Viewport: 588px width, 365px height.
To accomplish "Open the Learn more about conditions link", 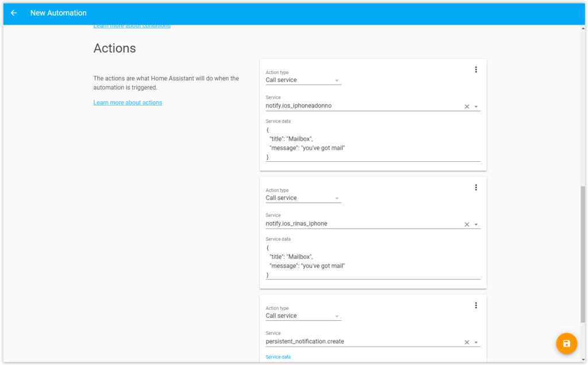I will [x=131, y=25].
